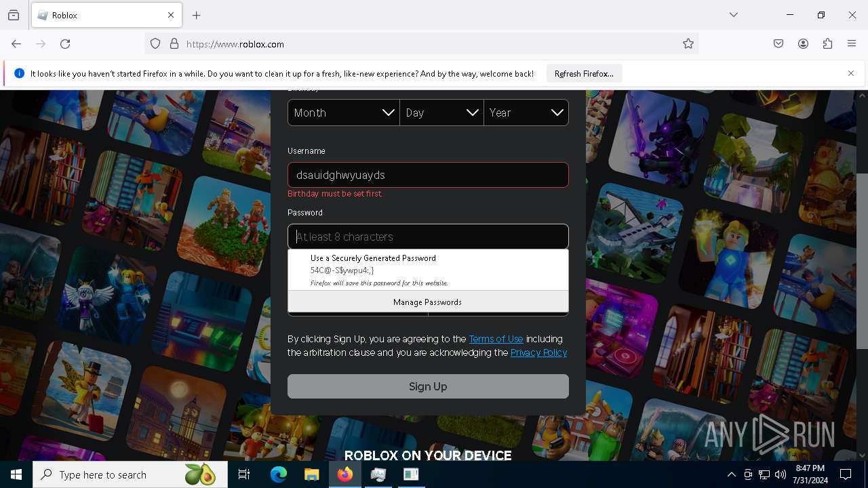
Task: Open the clock showing 8:47 PM
Action: coord(810,474)
